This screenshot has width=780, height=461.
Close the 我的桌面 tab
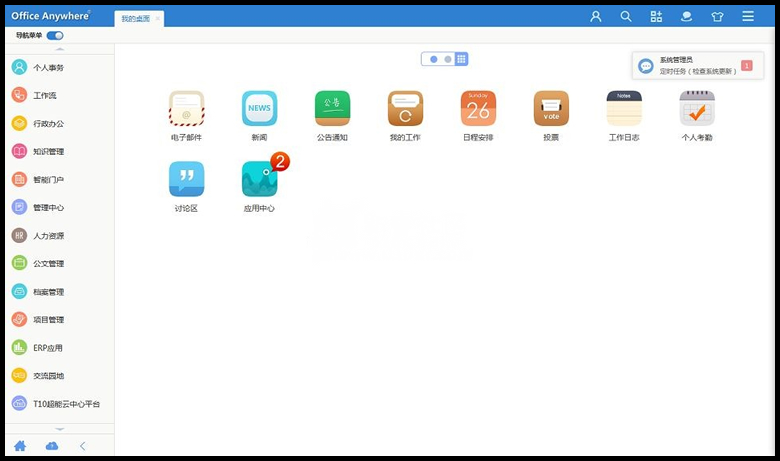click(158, 18)
